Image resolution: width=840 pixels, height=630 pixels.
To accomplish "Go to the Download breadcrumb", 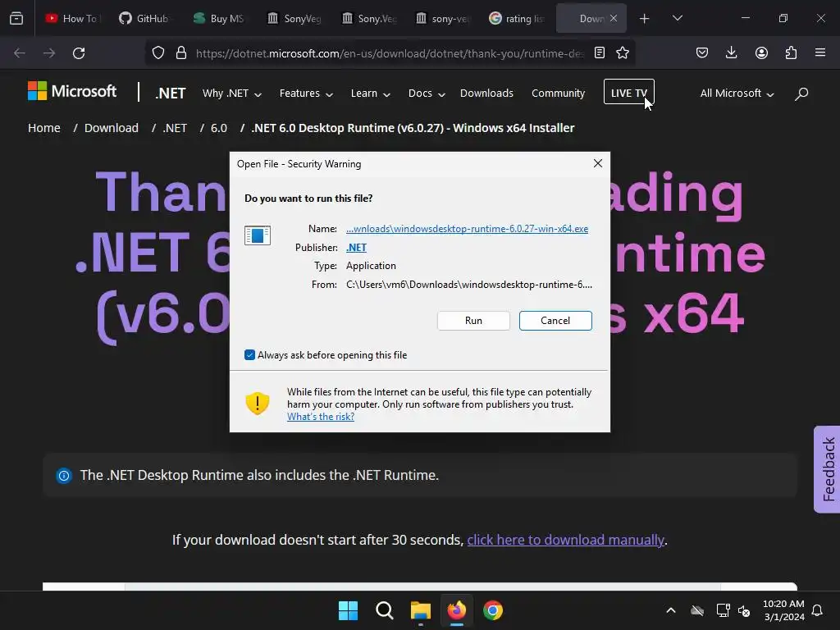I will click(112, 128).
